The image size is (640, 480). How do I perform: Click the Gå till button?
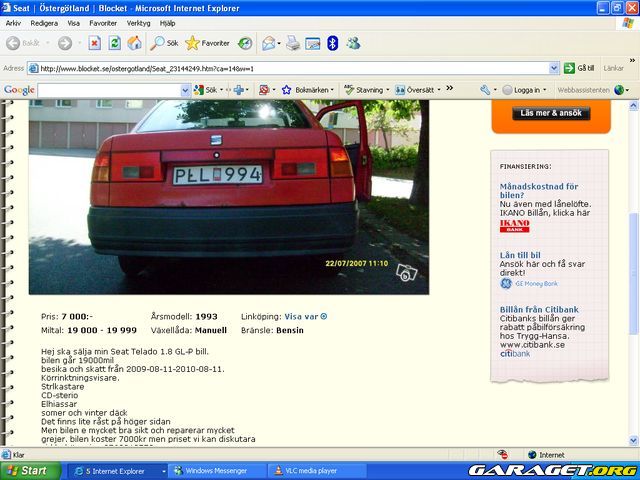579,68
